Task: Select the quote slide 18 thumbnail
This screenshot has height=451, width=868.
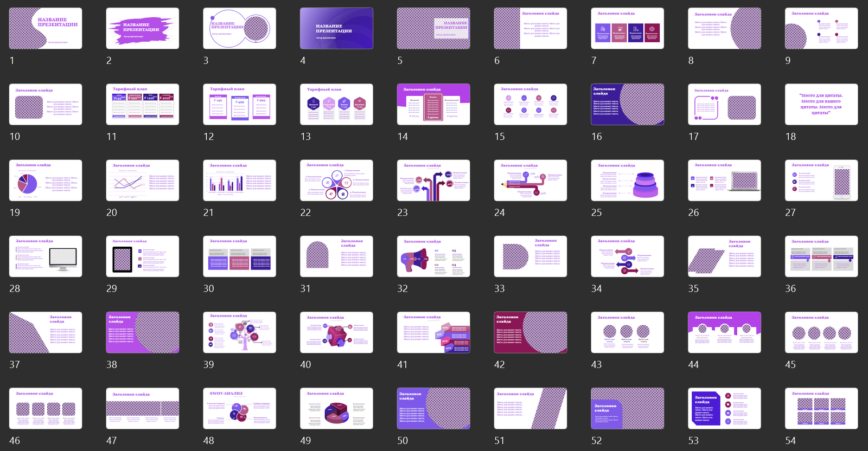Action: tap(821, 104)
